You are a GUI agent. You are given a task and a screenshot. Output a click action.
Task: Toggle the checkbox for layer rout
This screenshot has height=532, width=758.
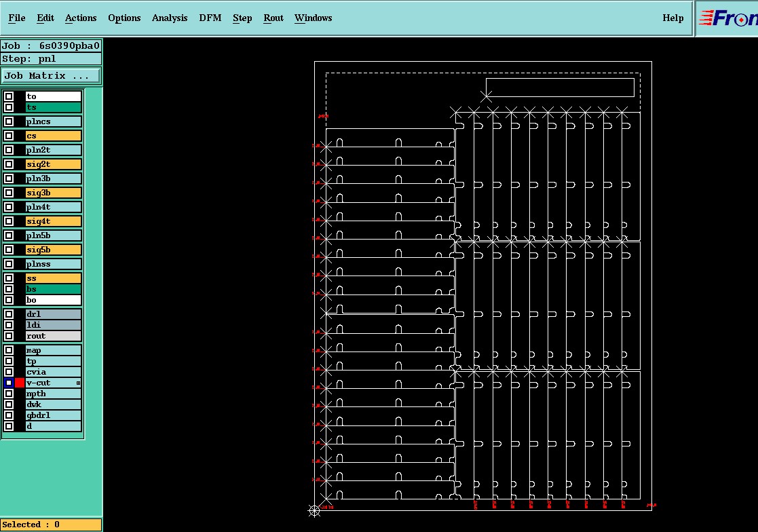pos(9,336)
